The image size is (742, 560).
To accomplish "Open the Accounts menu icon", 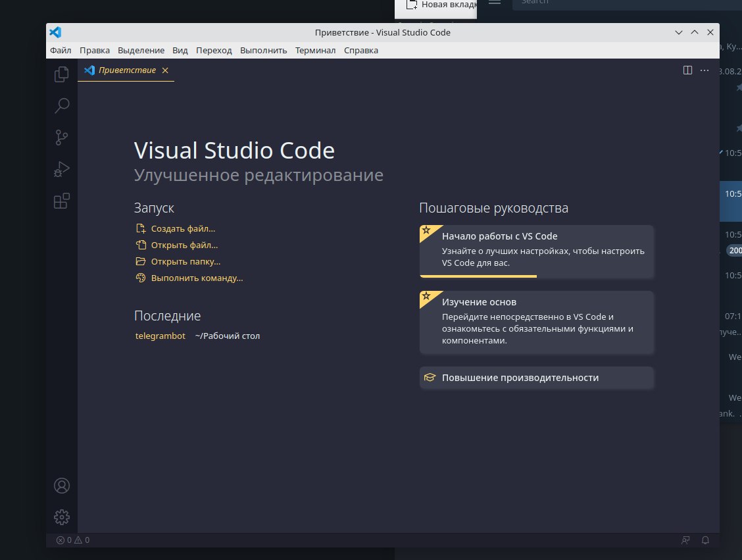I will coord(62,486).
